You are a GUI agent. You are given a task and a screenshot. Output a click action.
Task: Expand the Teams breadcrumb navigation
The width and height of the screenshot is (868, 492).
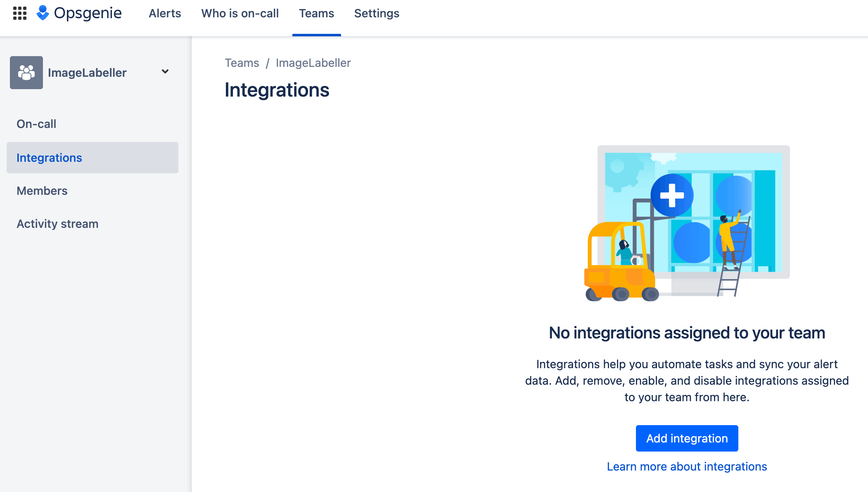tap(242, 63)
